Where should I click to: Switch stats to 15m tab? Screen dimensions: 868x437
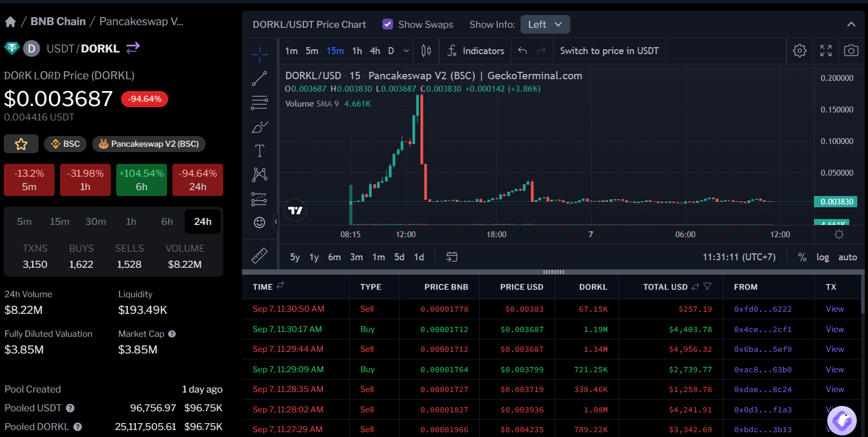(x=59, y=222)
